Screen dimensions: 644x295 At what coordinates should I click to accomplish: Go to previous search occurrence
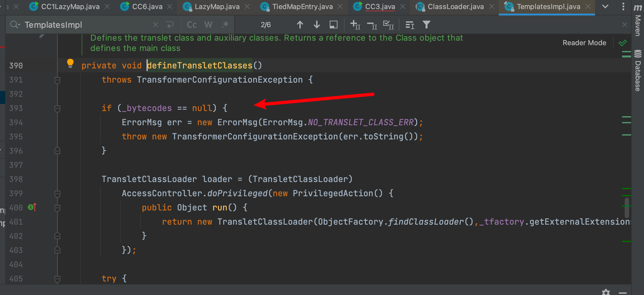[x=300, y=25]
